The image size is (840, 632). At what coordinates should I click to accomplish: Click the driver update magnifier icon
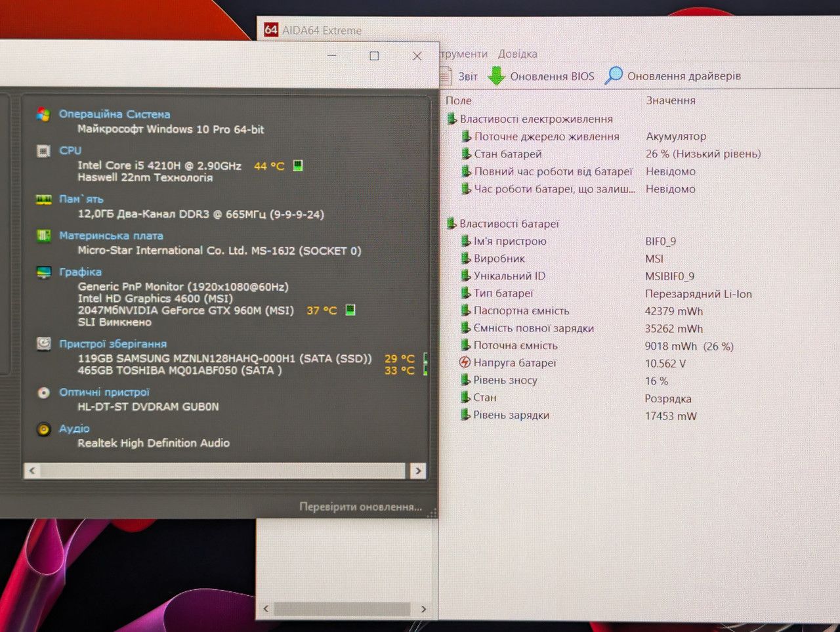[x=614, y=75]
